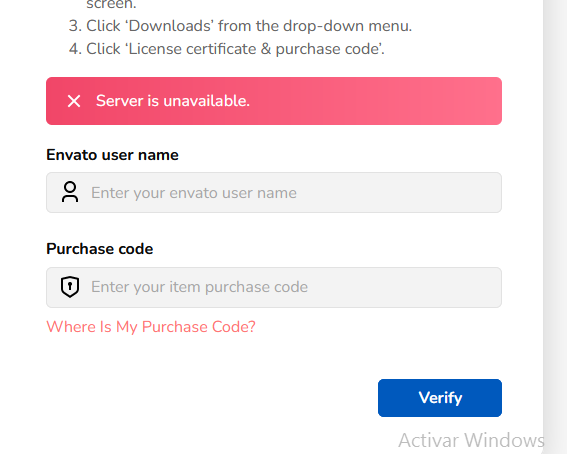Click the 'Purchase code' label
The image size is (567, 454).
pyautogui.click(x=99, y=249)
